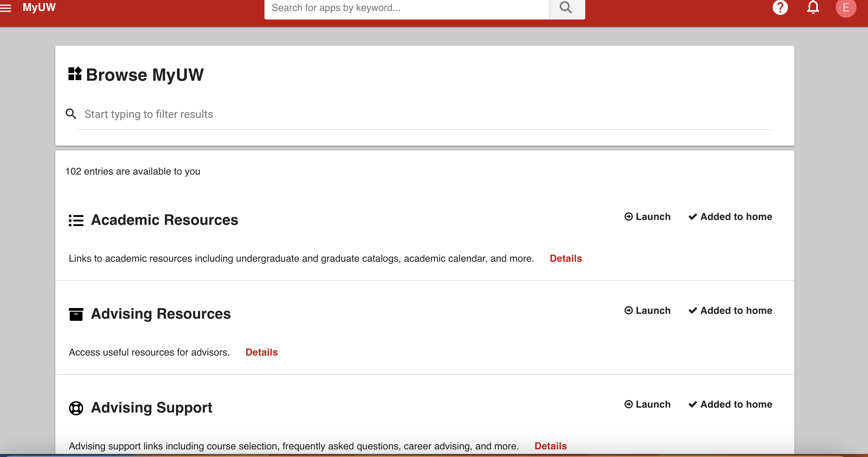This screenshot has height=457, width=868.
Task: Open the hamburger navigation menu
Action: [x=5, y=8]
